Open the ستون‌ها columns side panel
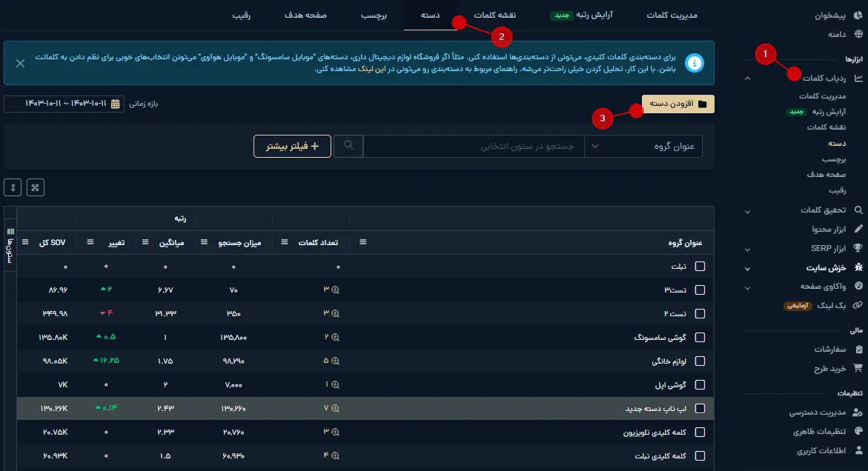868x471 pixels. click(10, 246)
